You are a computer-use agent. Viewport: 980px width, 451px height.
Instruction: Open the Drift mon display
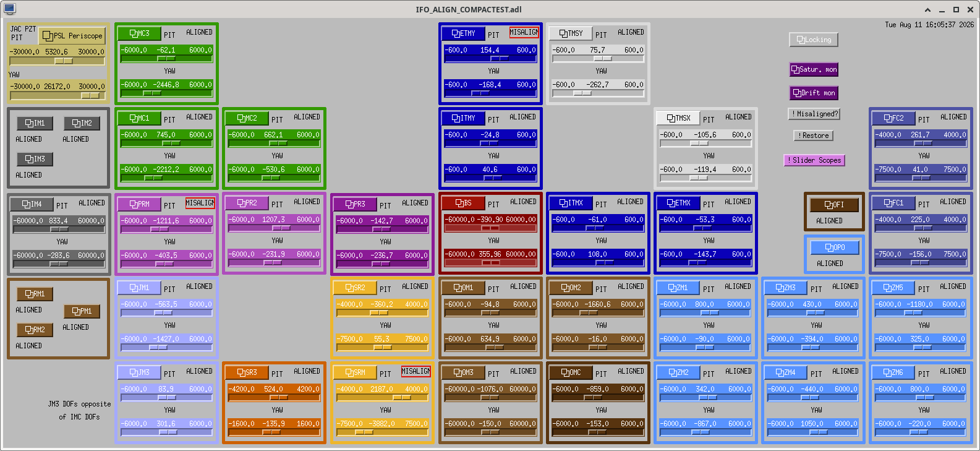coord(814,93)
